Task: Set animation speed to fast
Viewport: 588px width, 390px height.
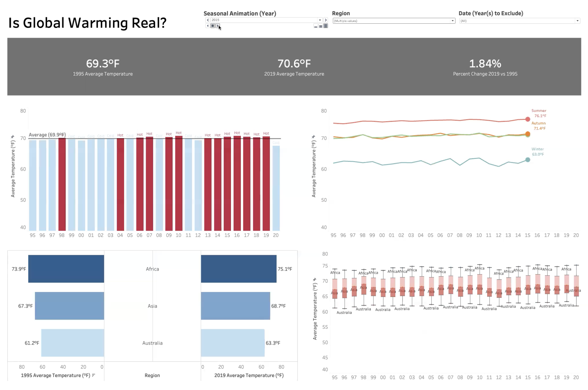Action: click(326, 26)
